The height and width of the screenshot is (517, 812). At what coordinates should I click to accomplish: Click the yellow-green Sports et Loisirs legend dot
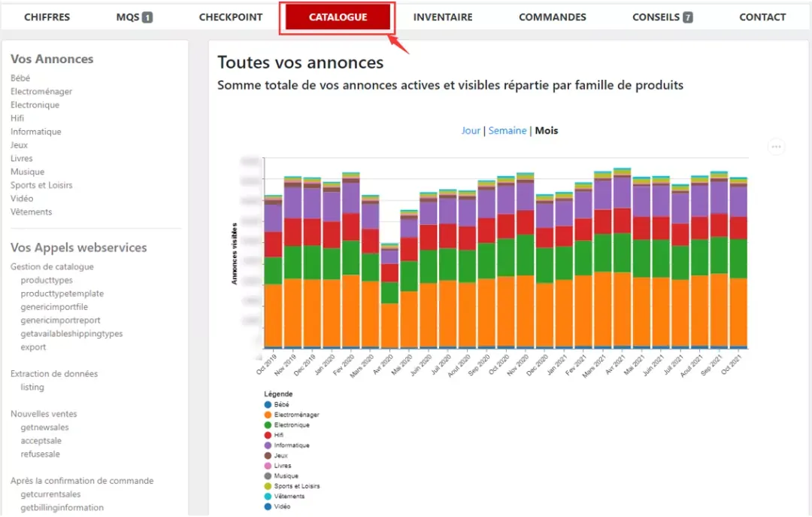(268, 486)
